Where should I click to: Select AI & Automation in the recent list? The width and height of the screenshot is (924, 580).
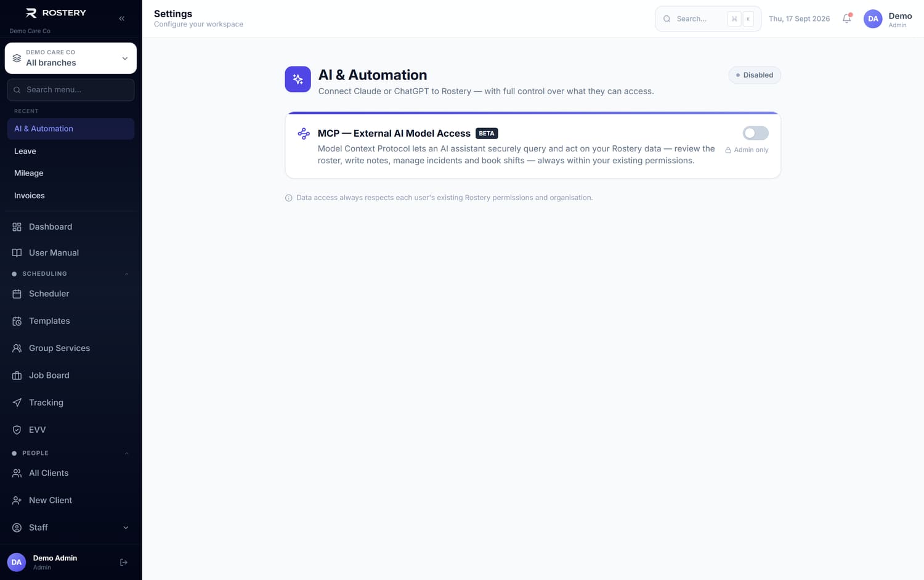pyautogui.click(x=71, y=129)
